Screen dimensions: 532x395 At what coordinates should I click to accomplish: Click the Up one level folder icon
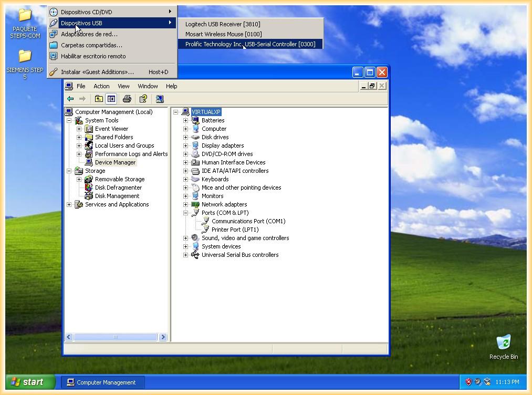(x=99, y=99)
